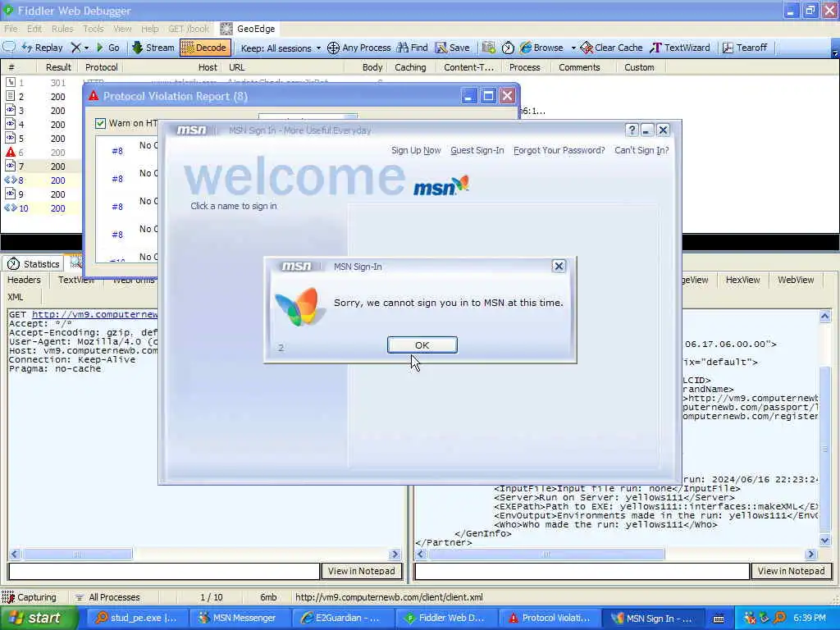840x630 pixels.
Task: Click Guest Sign-In link
Action: [477, 151]
